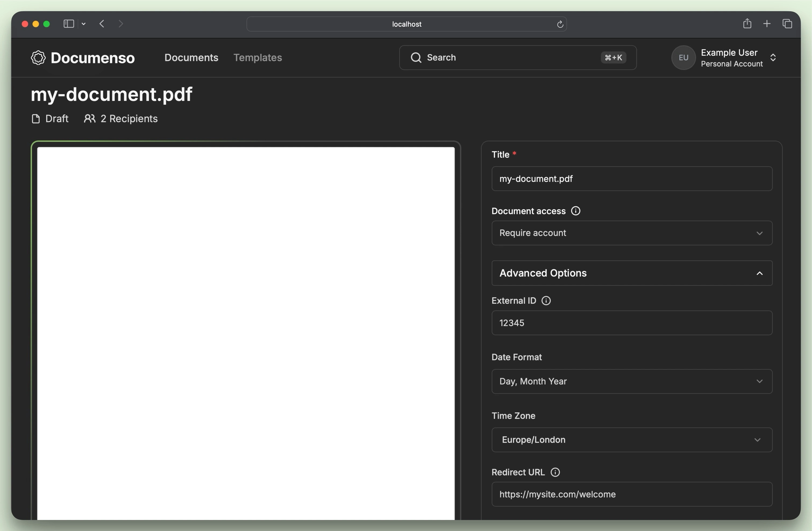Toggle the browser sidebar icon
812x531 pixels.
[x=69, y=24]
